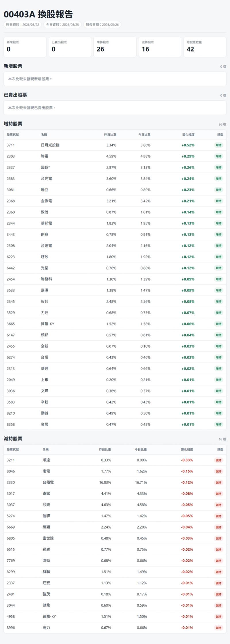Click the 增持 badge for 日月光投控

(218, 145)
